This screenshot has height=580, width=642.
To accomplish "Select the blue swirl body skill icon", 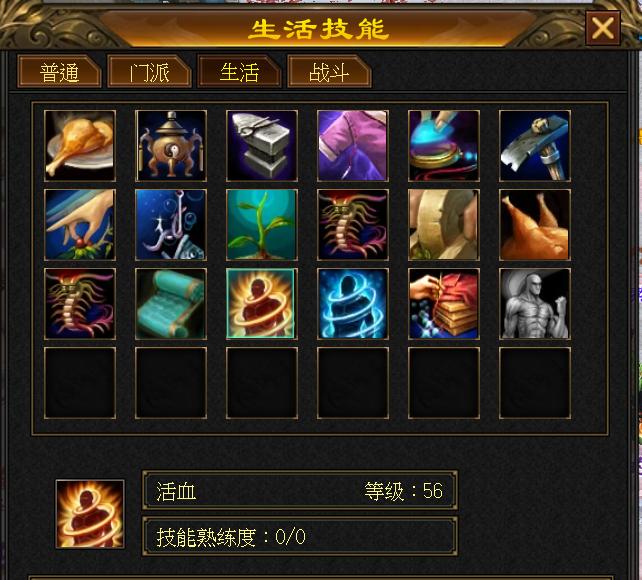I will 353,304.
